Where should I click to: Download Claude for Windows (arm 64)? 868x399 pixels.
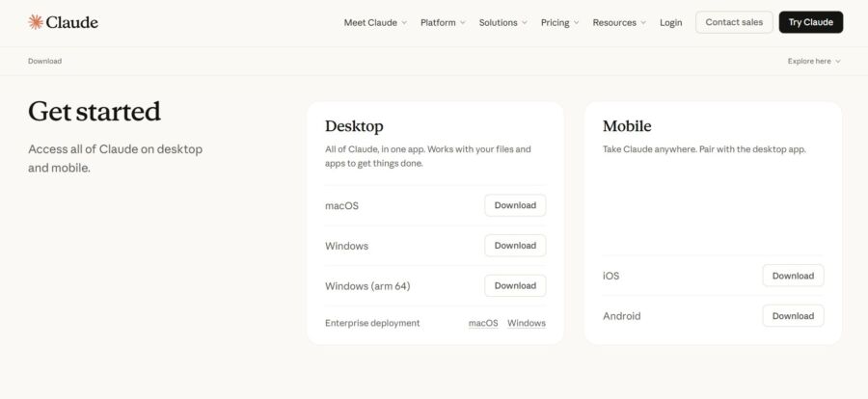pyautogui.click(x=515, y=285)
